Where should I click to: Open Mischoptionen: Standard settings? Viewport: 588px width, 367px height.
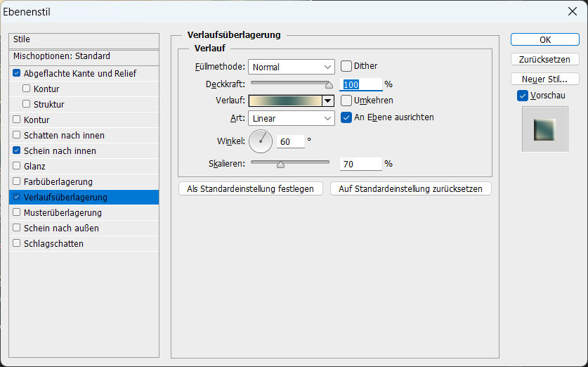tap(84, 56)
